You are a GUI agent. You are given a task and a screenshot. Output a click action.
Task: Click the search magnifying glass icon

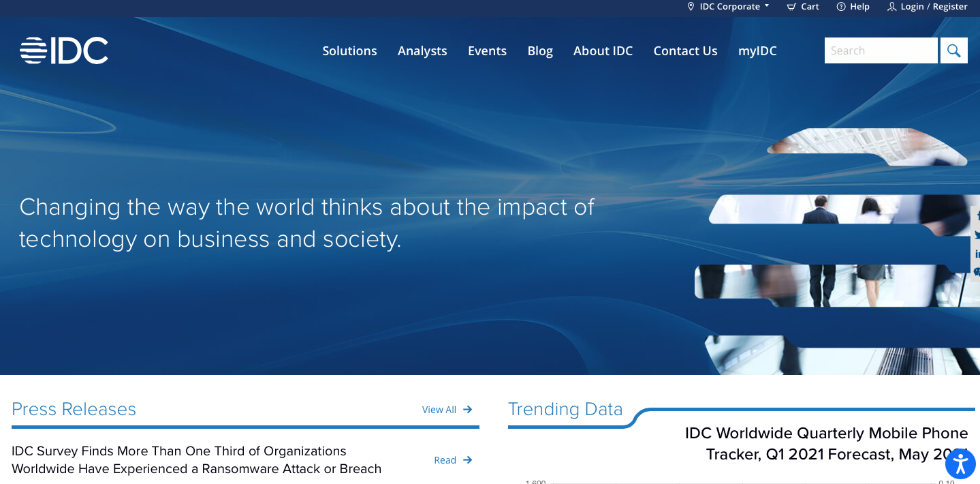click(x=953, y=50)
